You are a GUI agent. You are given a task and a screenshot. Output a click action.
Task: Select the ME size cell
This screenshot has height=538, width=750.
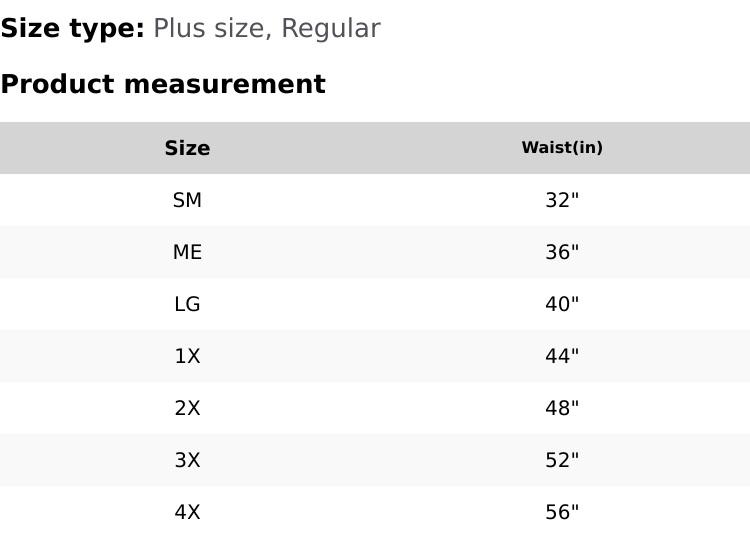(x=187, y=252)
